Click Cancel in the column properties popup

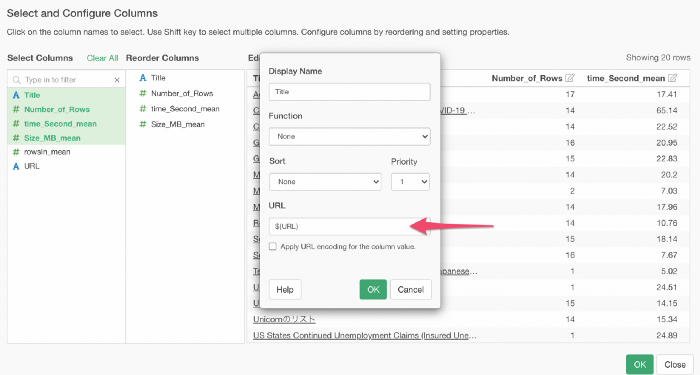pyautogui.click(x=411, y=289)
